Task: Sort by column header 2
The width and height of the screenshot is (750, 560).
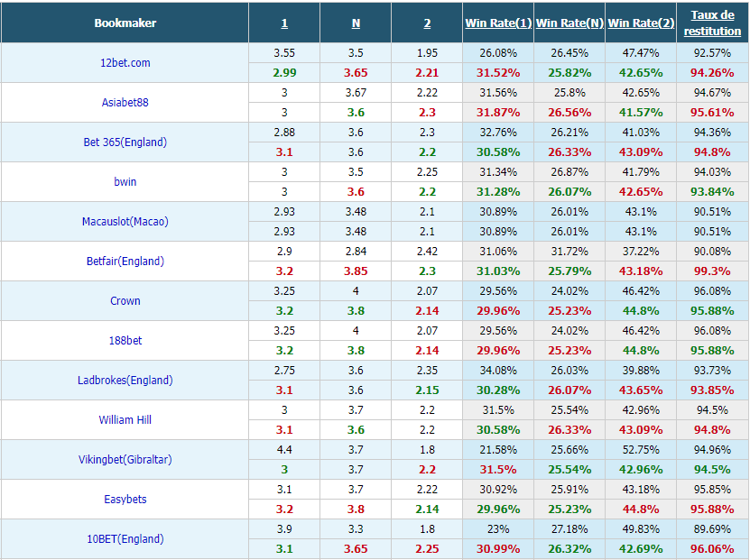Action: pos(427,23)
